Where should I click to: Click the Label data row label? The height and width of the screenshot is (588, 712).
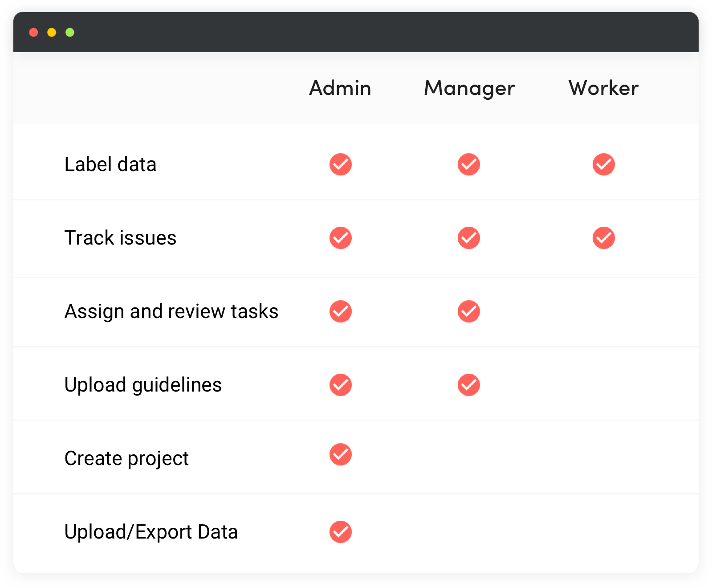point(110,164)
